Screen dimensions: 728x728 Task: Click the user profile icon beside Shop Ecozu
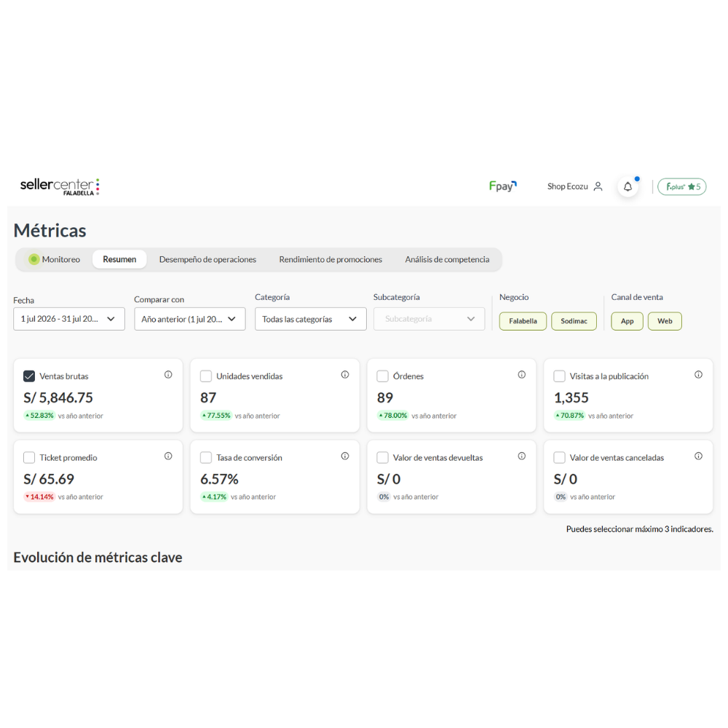pyautogui.click(x=598, y=186)
